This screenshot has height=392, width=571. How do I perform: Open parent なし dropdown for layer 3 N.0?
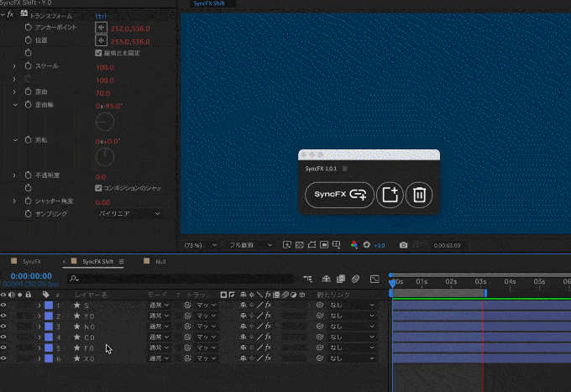351,327
